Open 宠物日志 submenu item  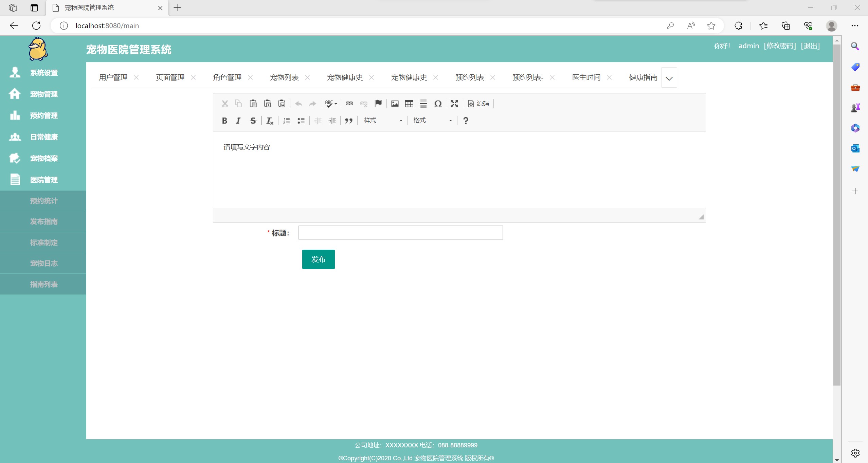(43, 263)
